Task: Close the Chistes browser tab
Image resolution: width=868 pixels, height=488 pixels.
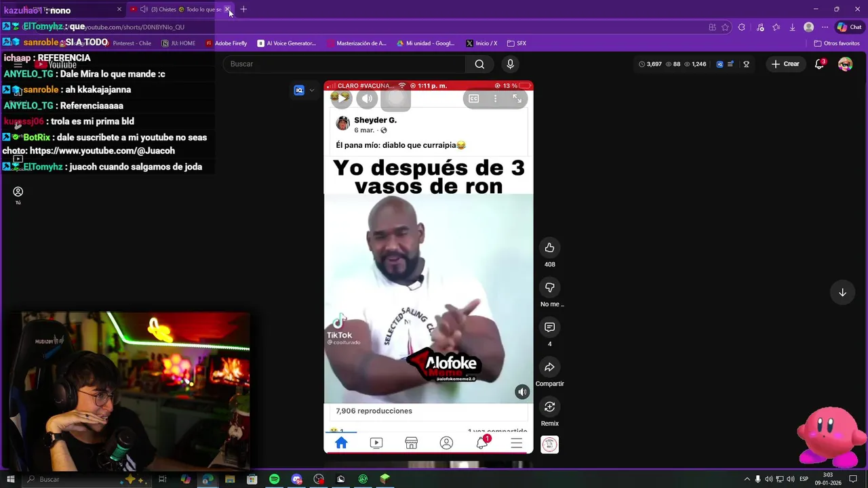Action: [227, 9]
